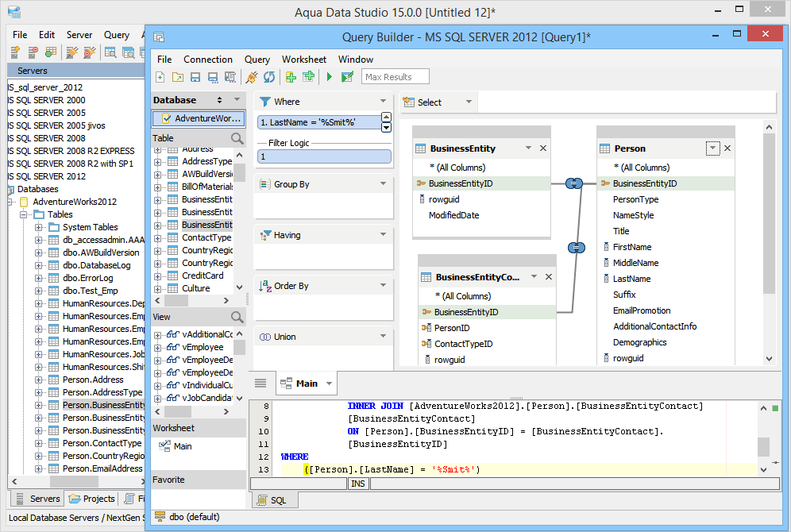
Task: Click Max Results input field
Action: 395,77
